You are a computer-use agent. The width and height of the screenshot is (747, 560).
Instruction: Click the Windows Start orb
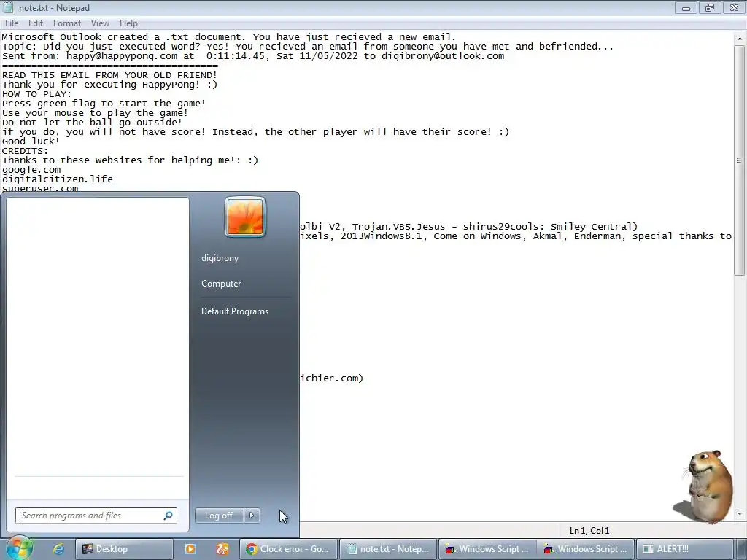tap(18, 548)
